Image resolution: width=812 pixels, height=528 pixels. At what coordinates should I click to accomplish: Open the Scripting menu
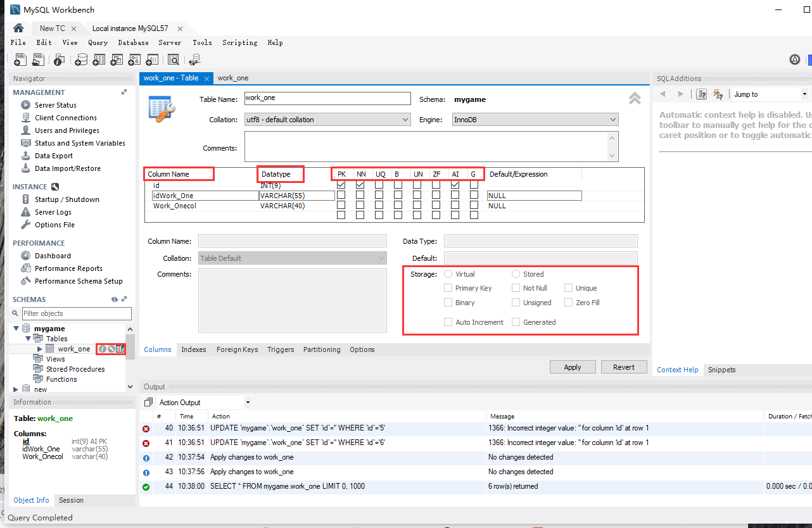pos(239,42)
